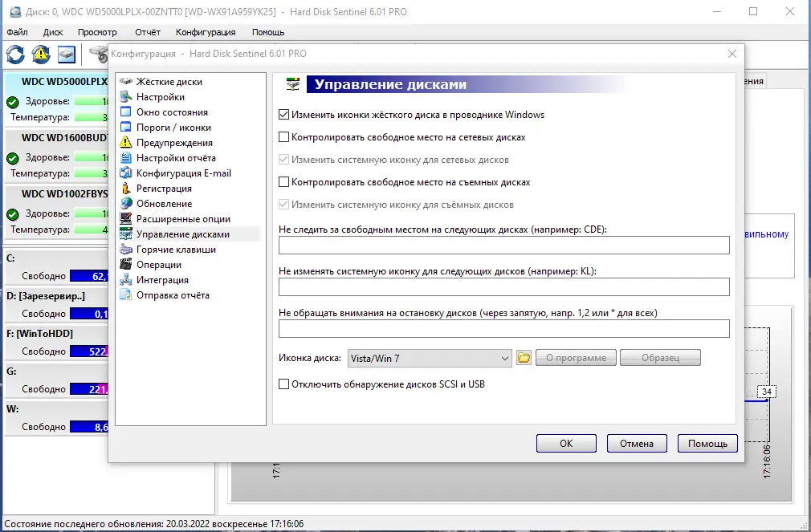Click the Пороги / иконки icon
811x532 pixels.
coord(126,128)
